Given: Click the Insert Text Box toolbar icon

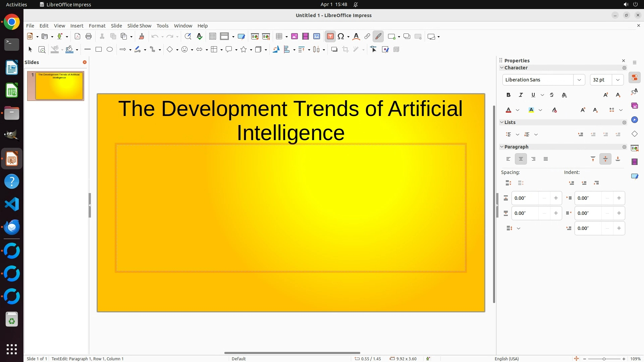Looking at the screenshot, I should coord(330,37).
